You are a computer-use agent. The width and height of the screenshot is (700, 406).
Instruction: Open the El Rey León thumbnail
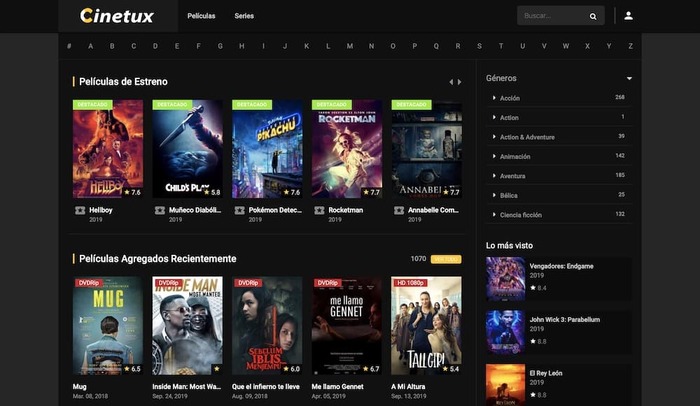(505, 385)
